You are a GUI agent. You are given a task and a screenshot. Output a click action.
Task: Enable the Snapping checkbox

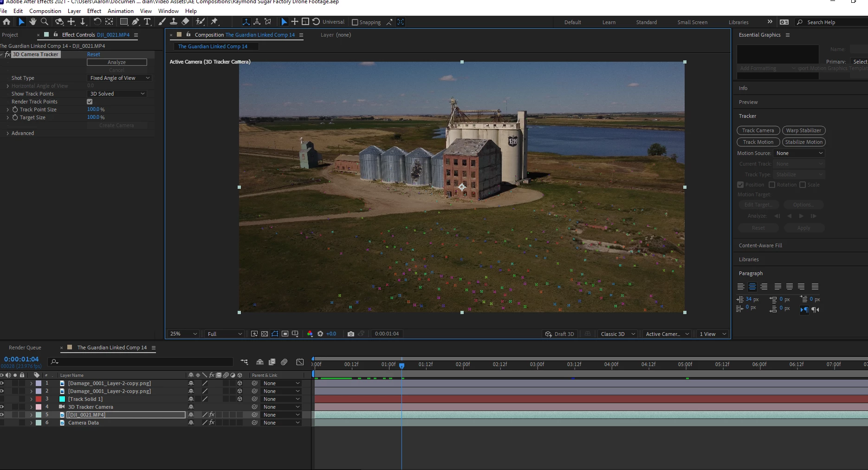pos(355,22)
